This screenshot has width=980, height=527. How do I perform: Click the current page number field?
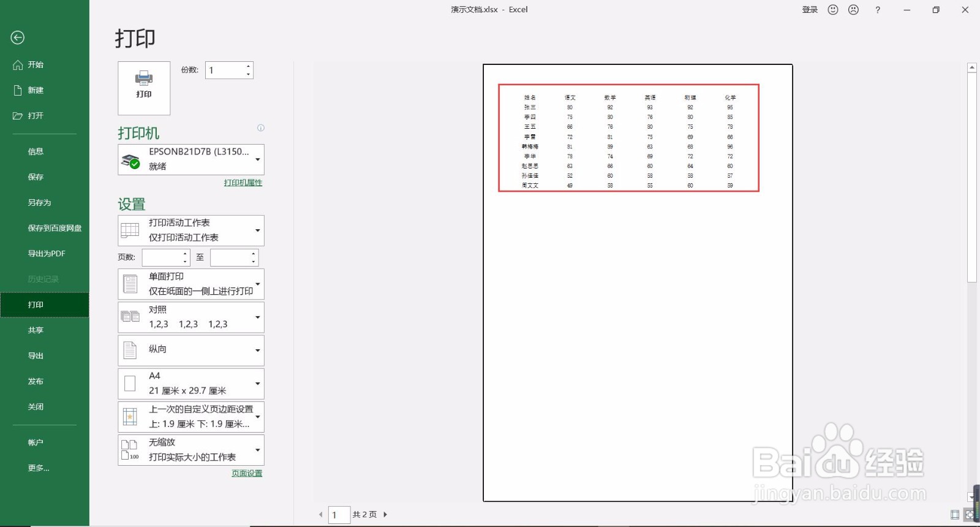point(339,515)
